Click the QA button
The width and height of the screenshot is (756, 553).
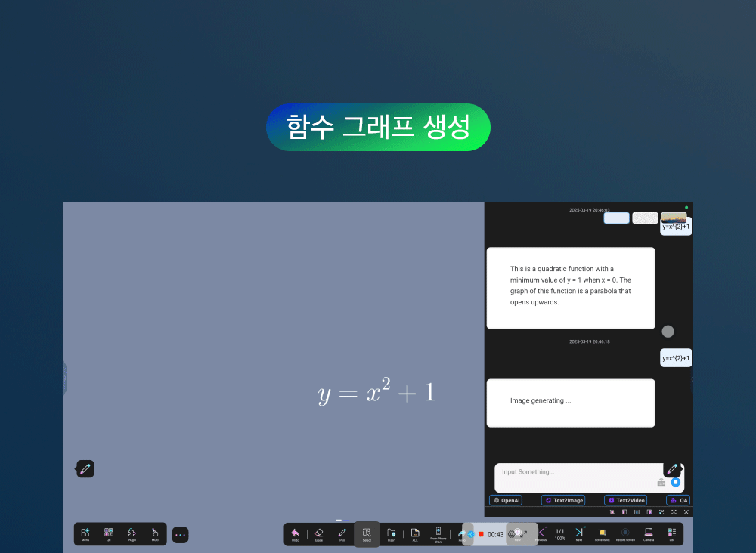point(678,500)
